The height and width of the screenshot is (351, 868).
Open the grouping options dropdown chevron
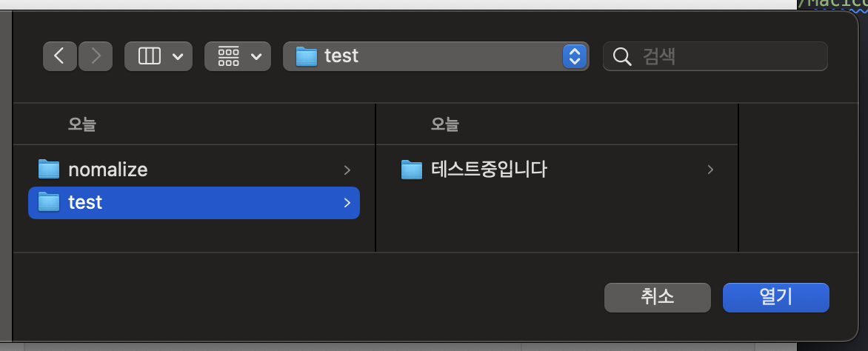(x=256, y=56)
